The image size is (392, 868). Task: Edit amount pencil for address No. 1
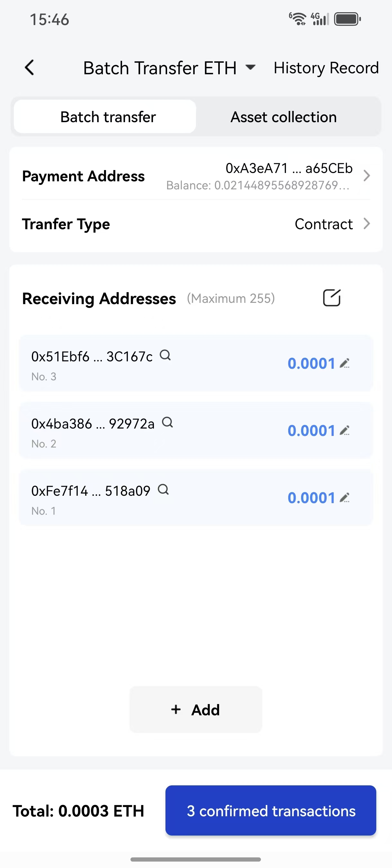point(344,498)
